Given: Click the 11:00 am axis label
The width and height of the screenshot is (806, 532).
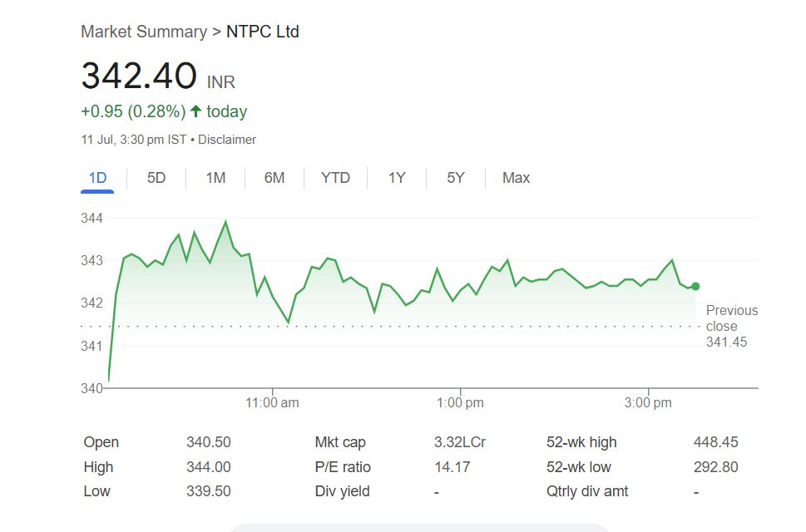Looking at the screenshot, I should point(272,403).
